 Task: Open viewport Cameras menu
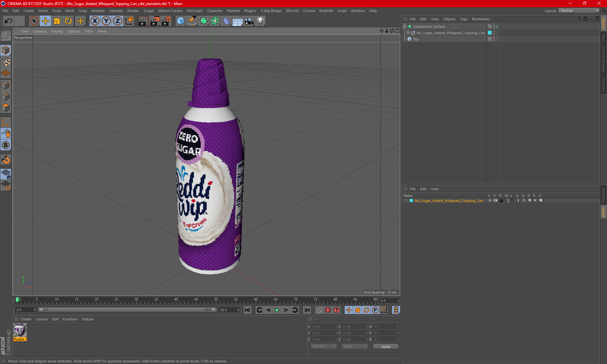(x=40, y=31)
